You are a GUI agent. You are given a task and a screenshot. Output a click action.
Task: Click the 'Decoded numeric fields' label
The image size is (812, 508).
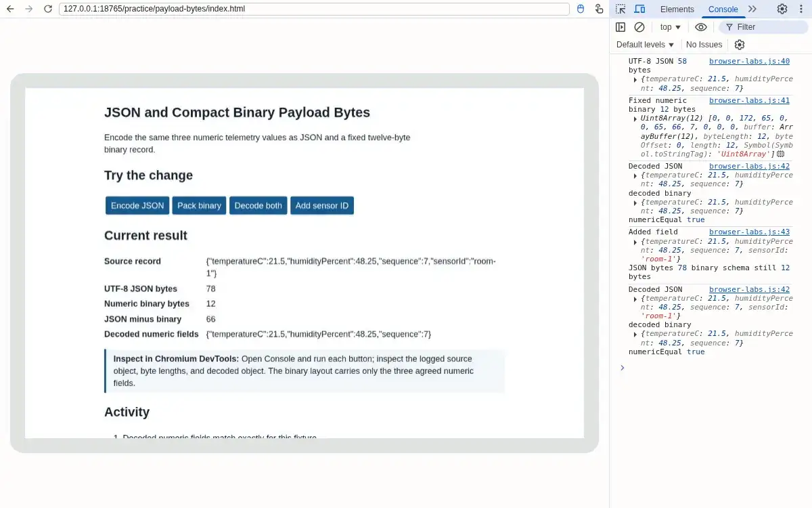[x=152, y=335]
